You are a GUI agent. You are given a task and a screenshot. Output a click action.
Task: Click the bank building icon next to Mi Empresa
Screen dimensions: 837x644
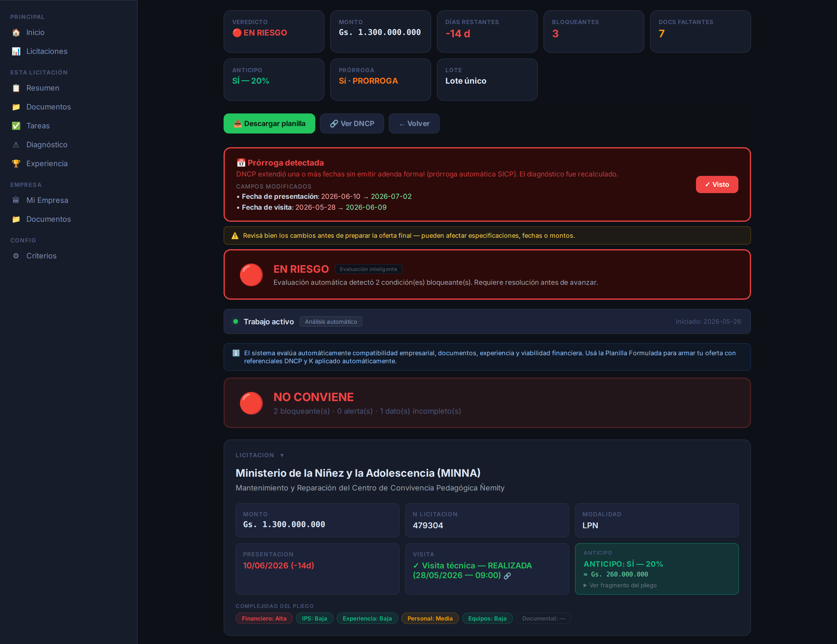click(16, 200)
